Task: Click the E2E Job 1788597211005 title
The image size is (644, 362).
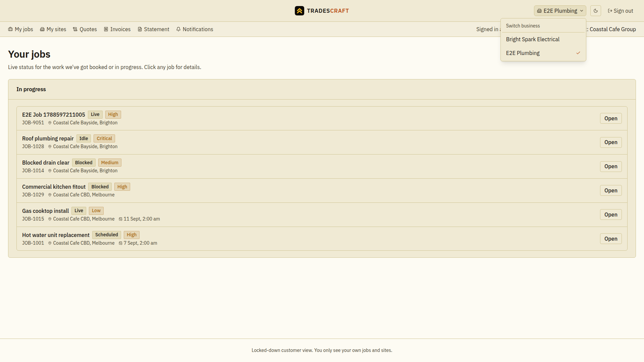Action: 54,115
